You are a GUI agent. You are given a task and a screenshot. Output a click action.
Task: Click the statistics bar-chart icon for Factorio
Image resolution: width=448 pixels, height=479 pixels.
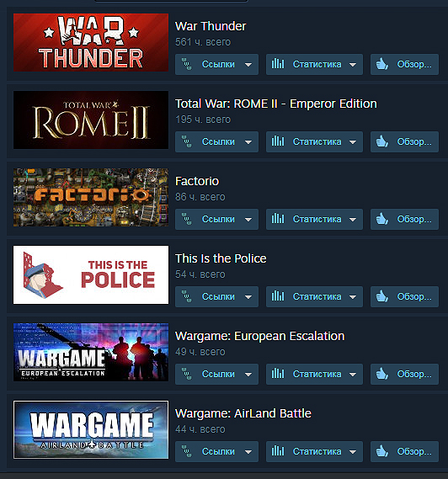[x=278, y=219]
